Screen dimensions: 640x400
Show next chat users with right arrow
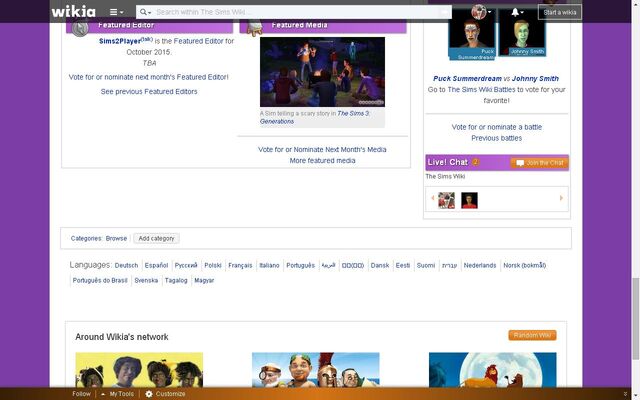coord(561,198)
